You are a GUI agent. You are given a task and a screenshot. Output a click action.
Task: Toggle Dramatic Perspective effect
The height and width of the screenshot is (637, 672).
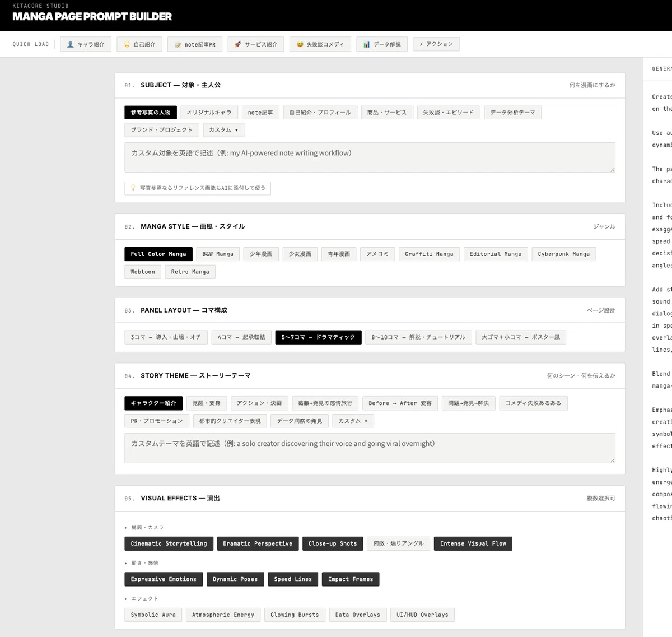click(x=258, y=544)
